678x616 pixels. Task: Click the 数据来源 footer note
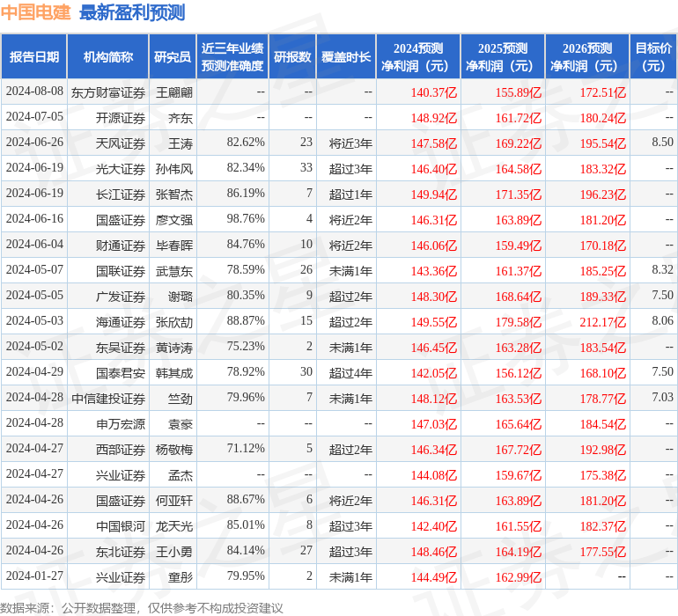(142, 608)
